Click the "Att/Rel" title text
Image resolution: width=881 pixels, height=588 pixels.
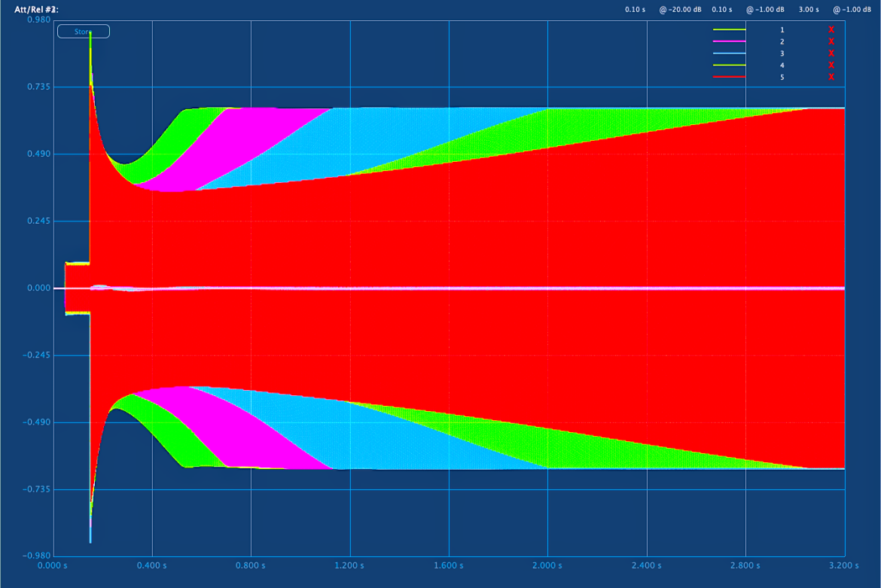(x=36, y=10)
